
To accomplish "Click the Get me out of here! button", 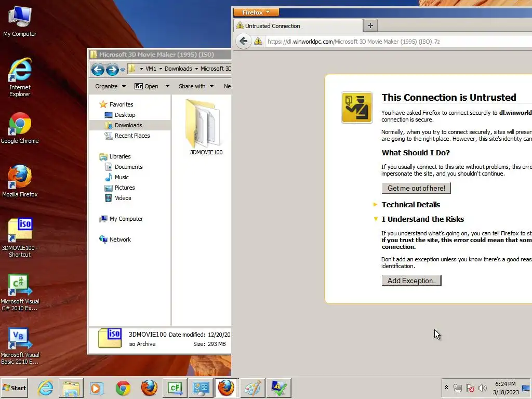I will point(416,188).
